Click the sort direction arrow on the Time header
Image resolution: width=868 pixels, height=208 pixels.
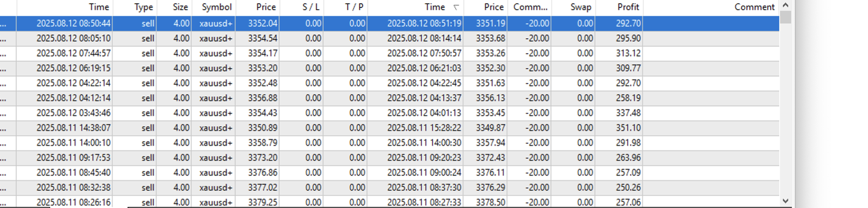pyautogui.click(x=456, y=7)
